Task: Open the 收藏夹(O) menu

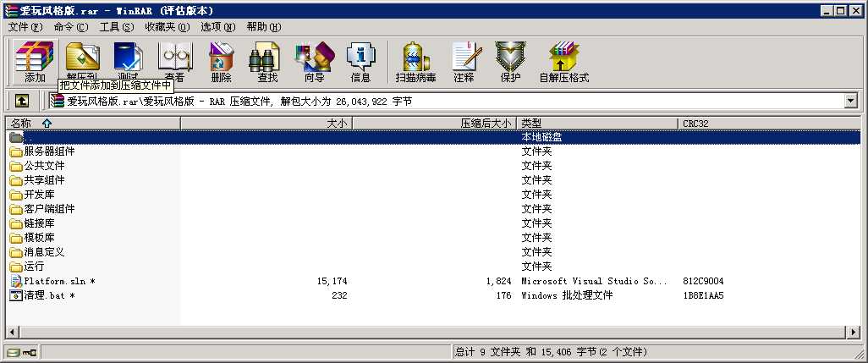Action: click(x=168, y=27)
